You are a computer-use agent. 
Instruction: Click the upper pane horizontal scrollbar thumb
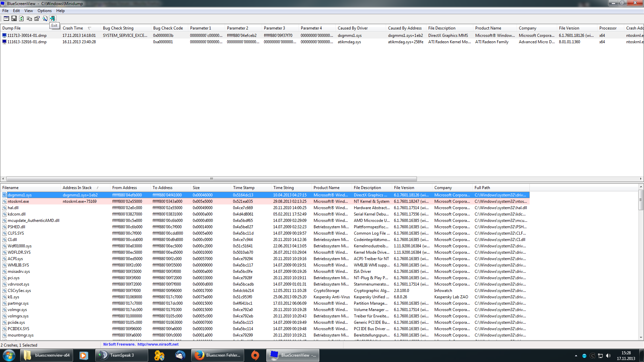211,179
